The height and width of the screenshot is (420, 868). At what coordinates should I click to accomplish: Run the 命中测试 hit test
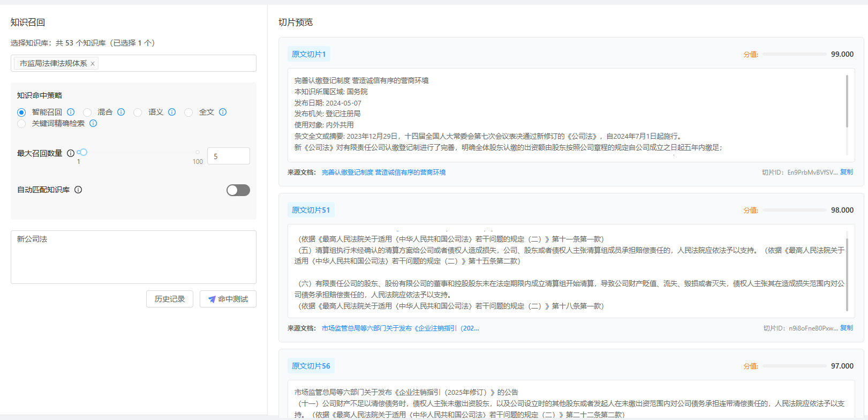[228, 299]
